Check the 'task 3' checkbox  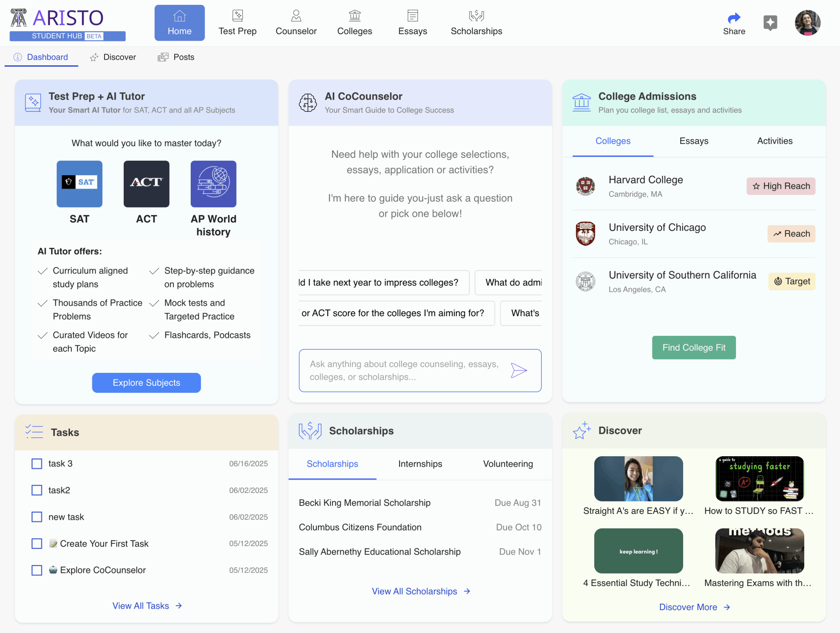(x=37, y=464)
